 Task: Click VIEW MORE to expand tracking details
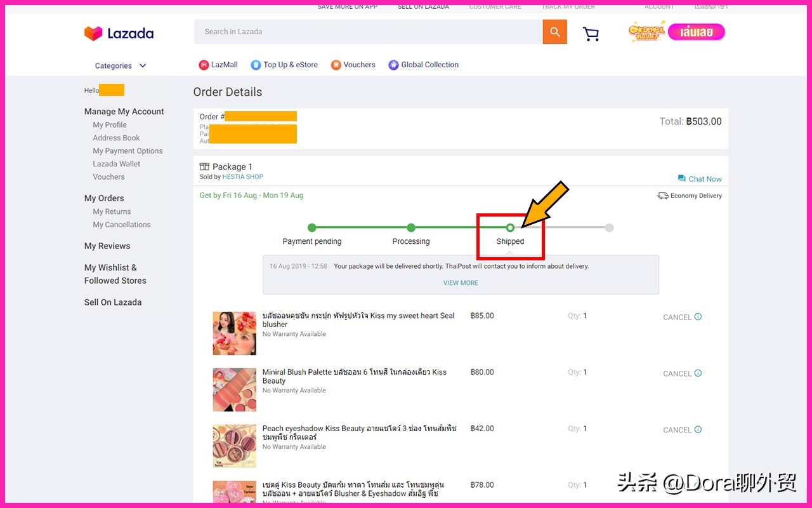461,283
